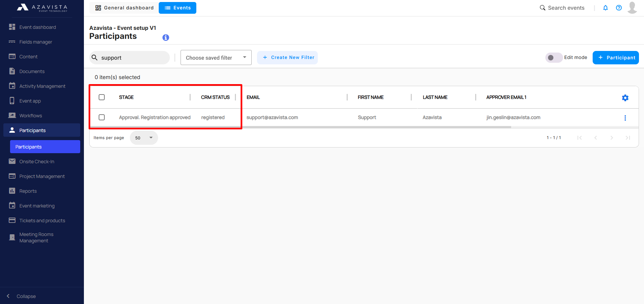Open the Participants parent menu item

pos(42,130)
